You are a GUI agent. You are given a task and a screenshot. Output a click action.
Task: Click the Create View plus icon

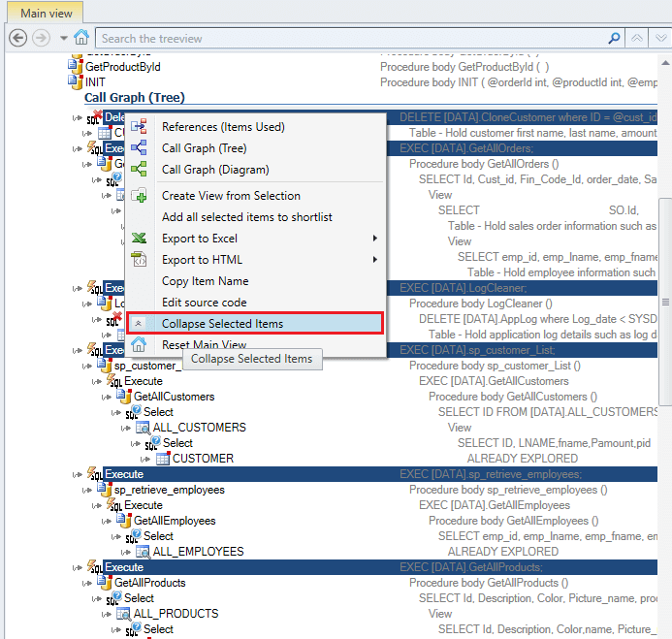[x=139, y=196]
